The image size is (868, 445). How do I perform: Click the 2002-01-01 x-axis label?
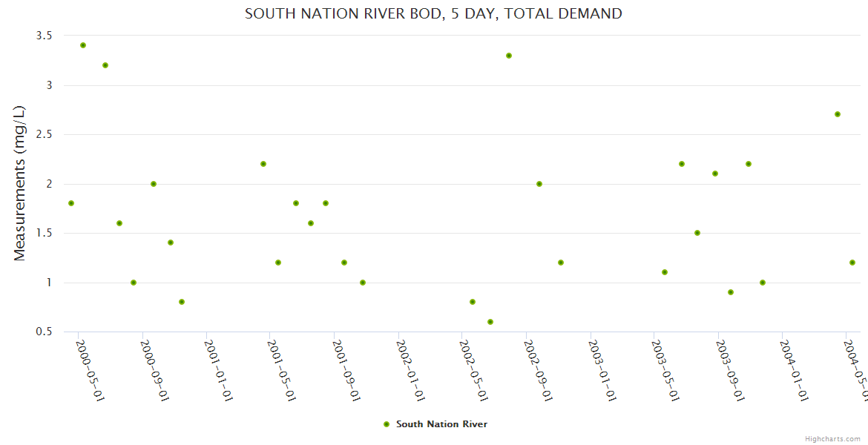410,370
